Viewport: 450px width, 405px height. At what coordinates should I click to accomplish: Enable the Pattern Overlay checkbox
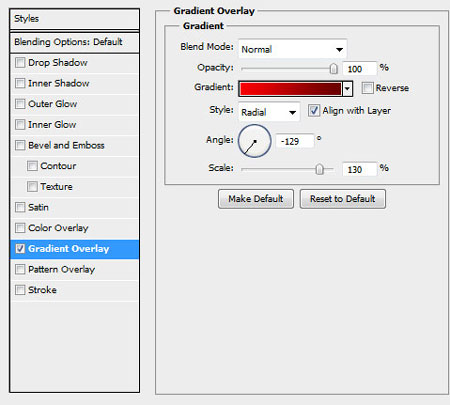click(x=20, y=269)
